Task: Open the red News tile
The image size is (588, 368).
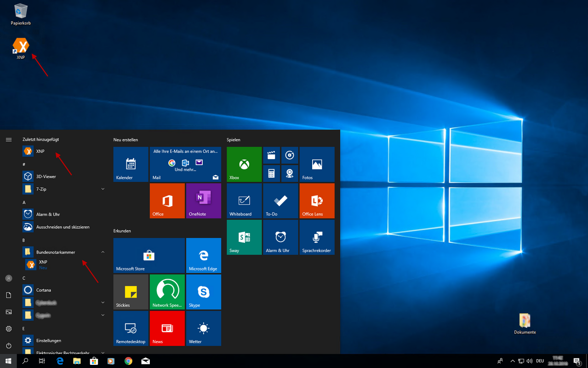Action: (167, 328)
